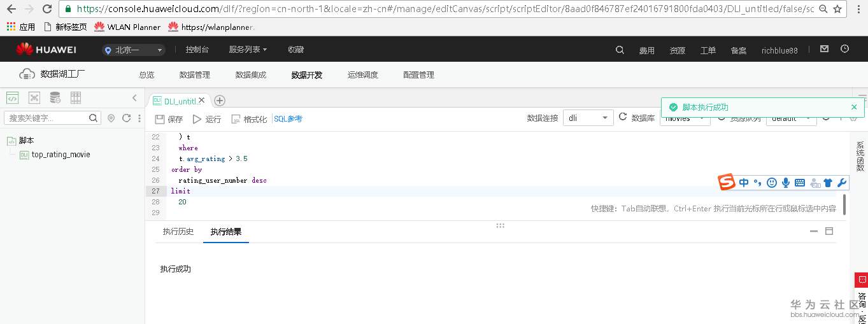Open the 运维调度 menu
The image size is (868, 324).
point(363,74)
